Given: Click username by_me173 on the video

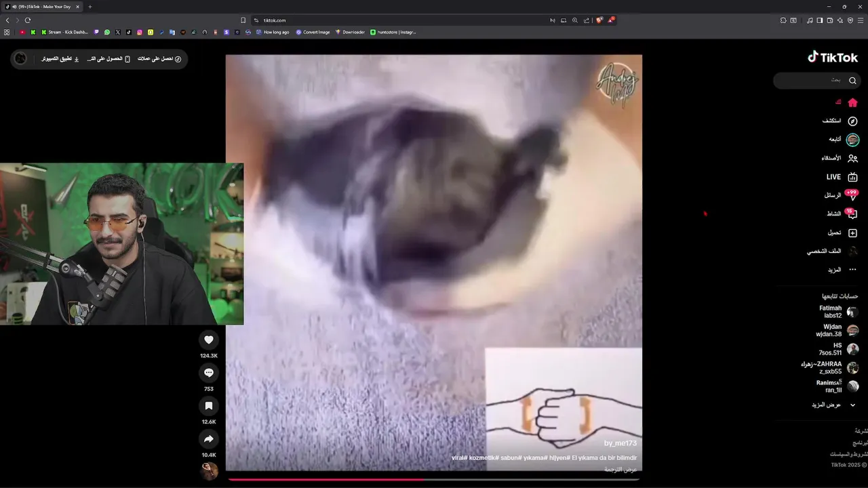Looking at the screenshot, I should click(620, 443).
